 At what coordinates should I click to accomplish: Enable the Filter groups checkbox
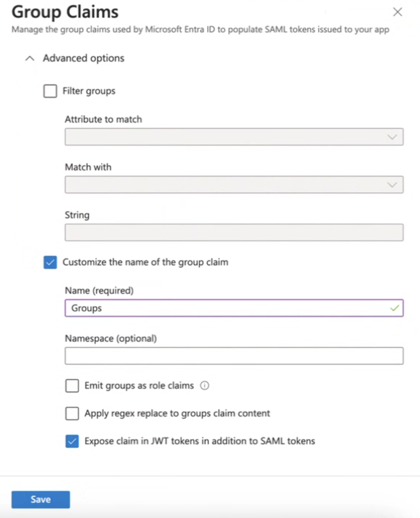(x=50, y=91)
